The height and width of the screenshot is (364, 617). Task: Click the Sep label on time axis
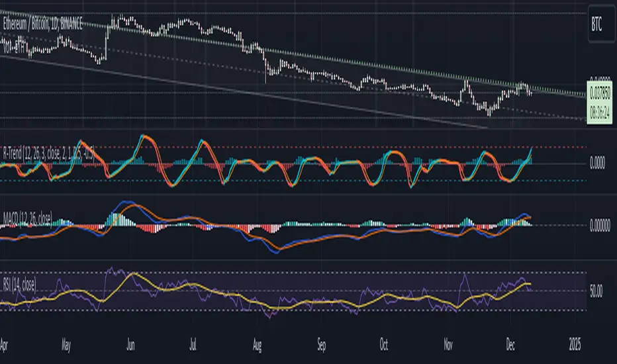pyautogui.click(x=322, y=344)
